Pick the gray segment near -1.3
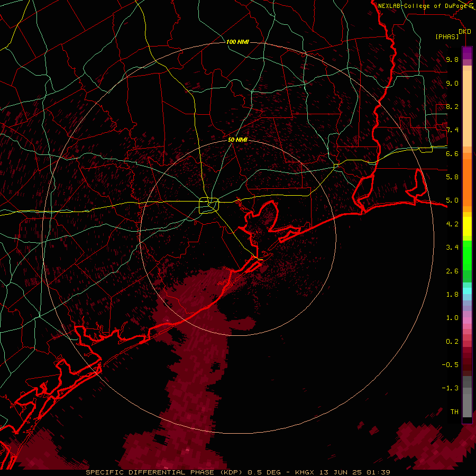The image size is (476, 476). point(467,390)
